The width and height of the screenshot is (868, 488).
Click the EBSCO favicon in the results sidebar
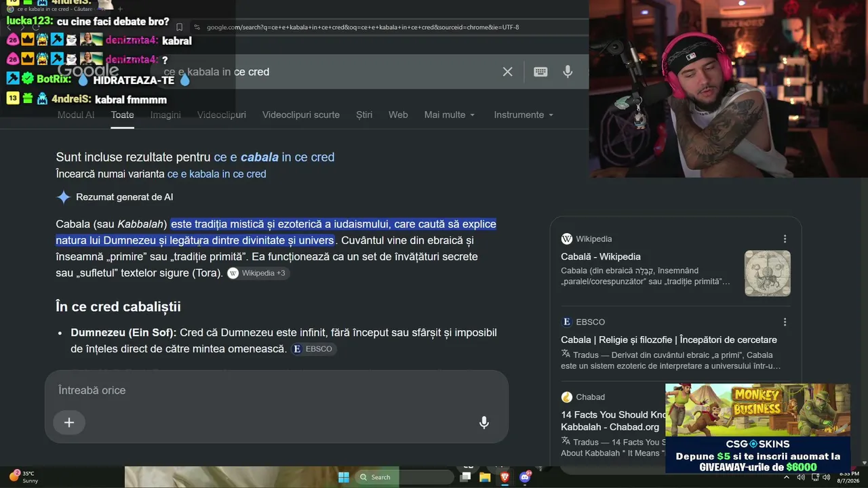(566, 322)
